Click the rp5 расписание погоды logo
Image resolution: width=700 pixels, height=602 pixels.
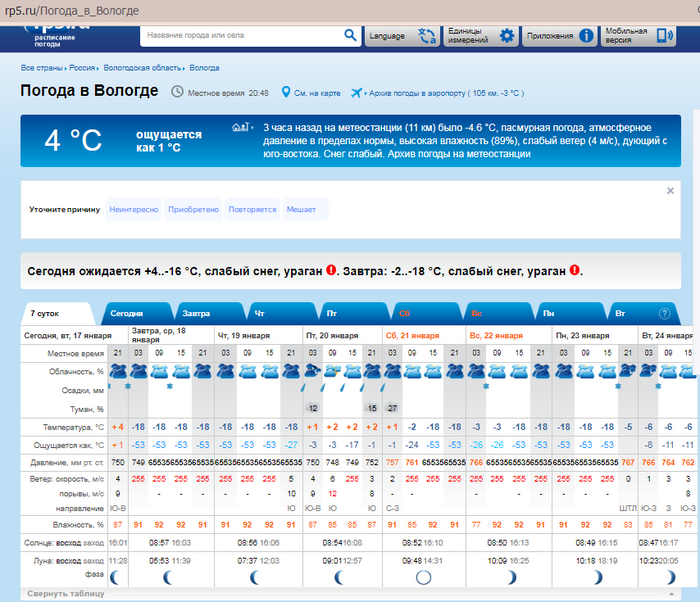click(56, 36)
